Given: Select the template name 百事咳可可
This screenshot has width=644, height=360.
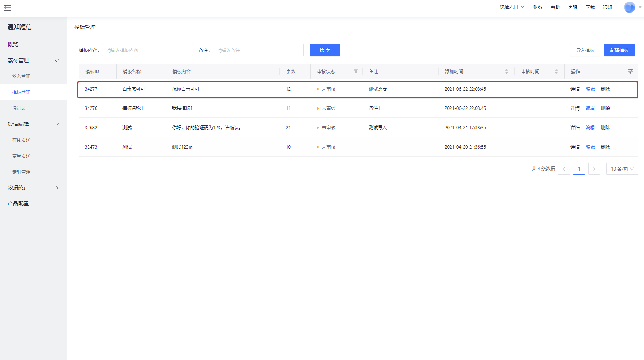Looking at the screenshot, I should click(134, 89).
